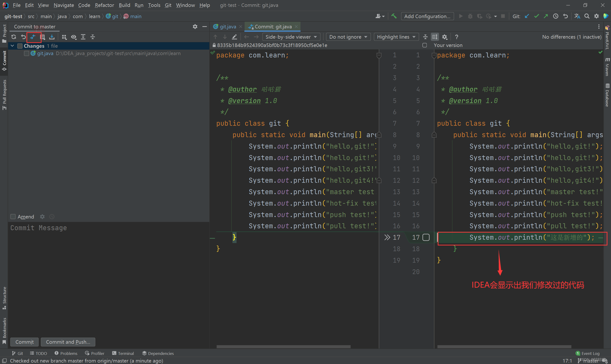Image resolution: width=611 pixels, height=364 pixels.
Task: Rollback changes using the undo arrow icon
Action: [23, 37]
